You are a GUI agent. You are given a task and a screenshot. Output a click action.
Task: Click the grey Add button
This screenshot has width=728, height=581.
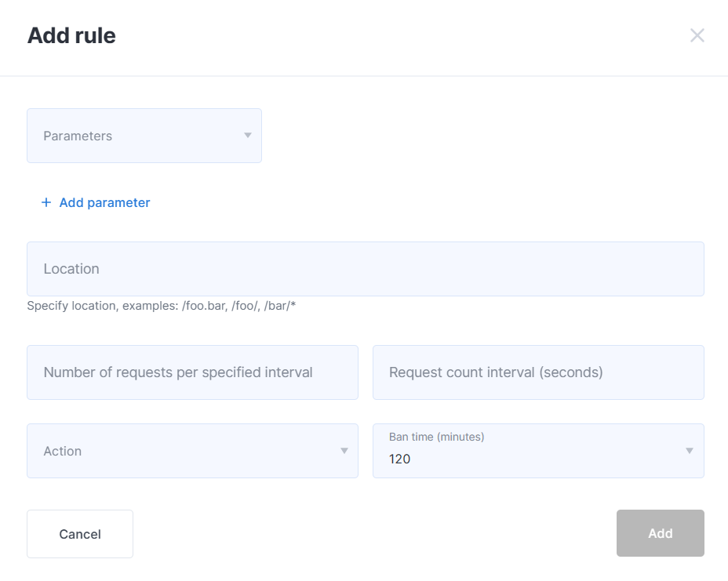(661, 533)
